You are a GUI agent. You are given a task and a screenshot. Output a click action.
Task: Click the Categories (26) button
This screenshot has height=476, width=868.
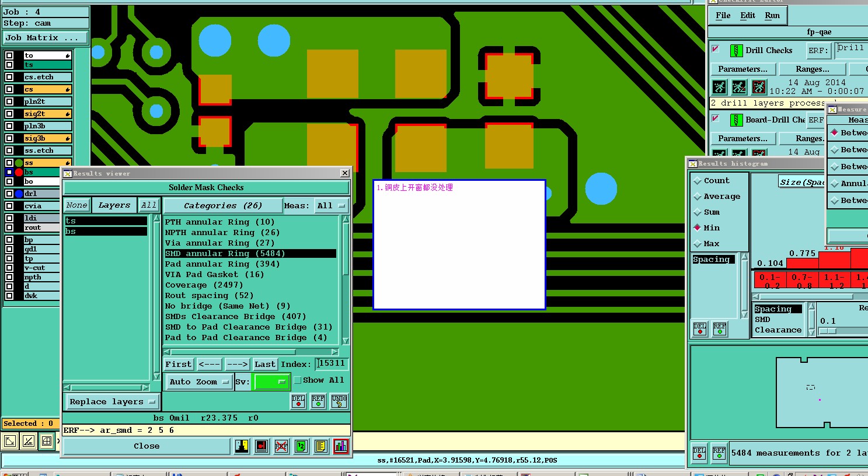pos(222,205)
